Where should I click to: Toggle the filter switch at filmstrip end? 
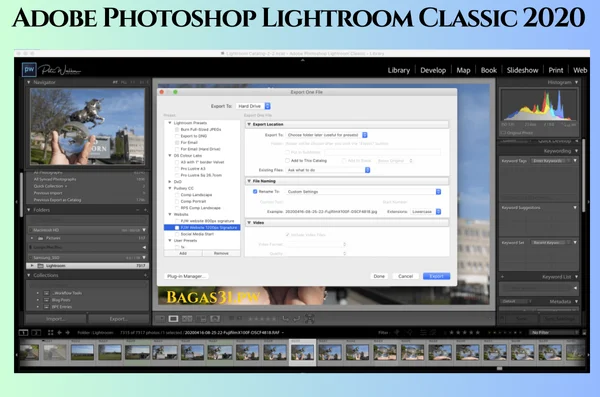pos(584,333)
